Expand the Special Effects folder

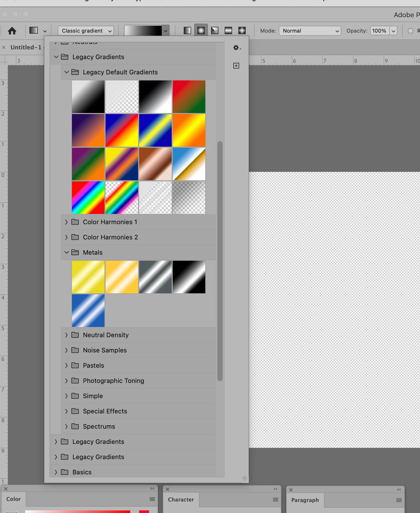click(x=66, y=411)
